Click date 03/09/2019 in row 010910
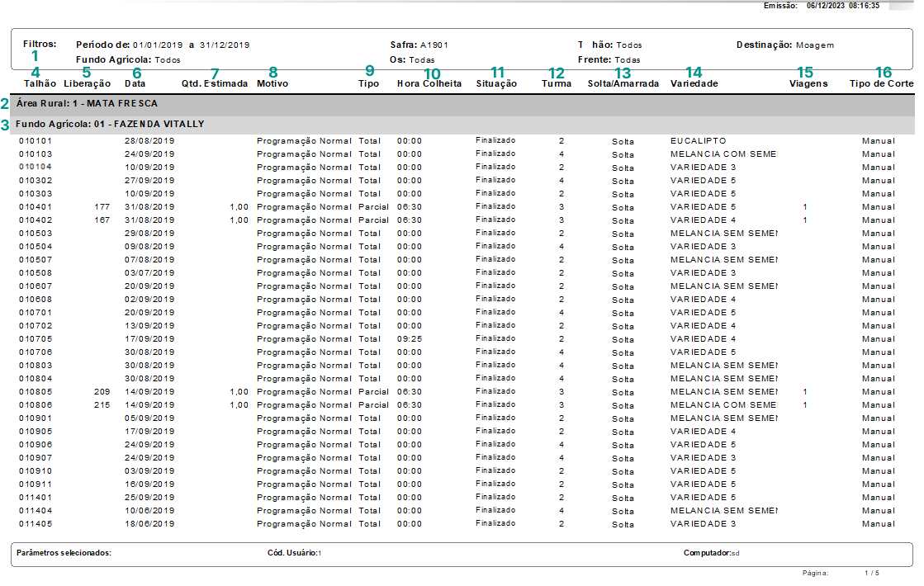924x586 pixels. [149, 471]
